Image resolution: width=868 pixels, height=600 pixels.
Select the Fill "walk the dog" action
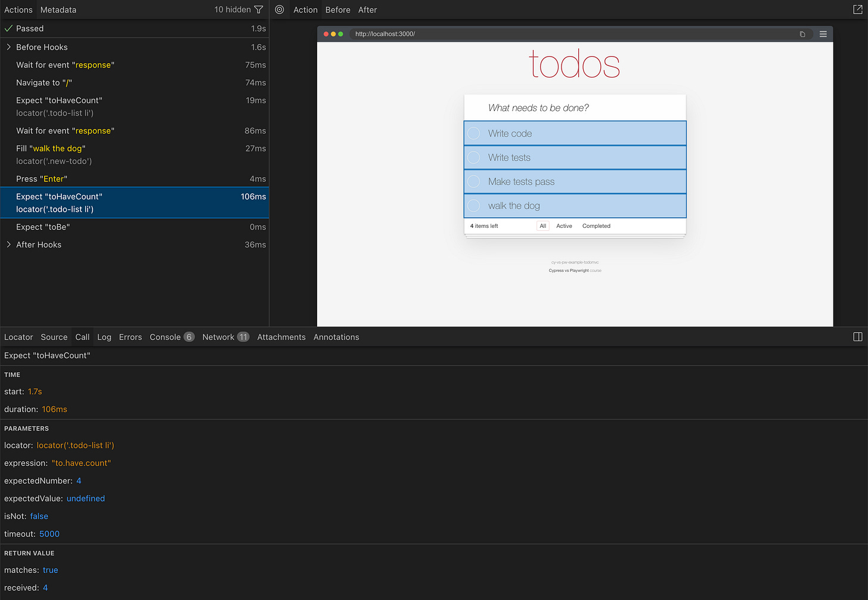tap(135, 154)
